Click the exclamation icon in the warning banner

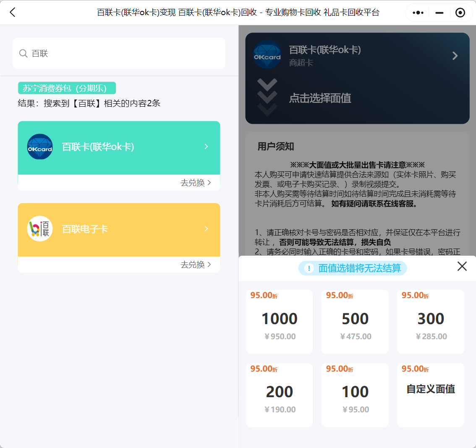309,268
